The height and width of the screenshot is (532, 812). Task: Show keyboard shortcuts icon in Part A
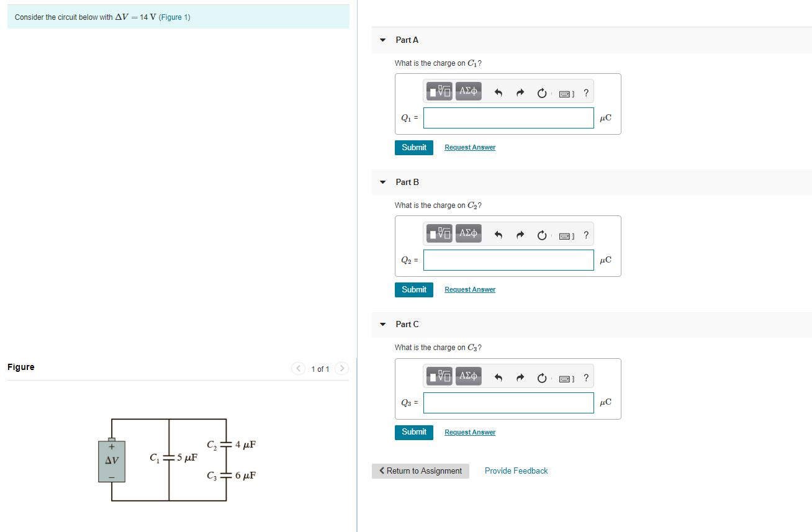(566, 94)
